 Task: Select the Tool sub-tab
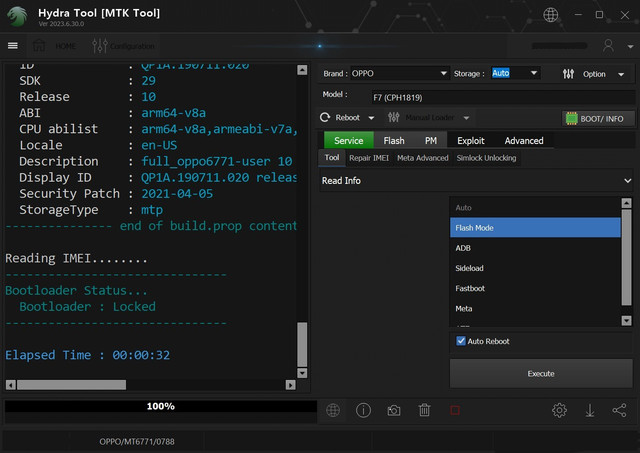pyautogui.click(x=332, y=158)
